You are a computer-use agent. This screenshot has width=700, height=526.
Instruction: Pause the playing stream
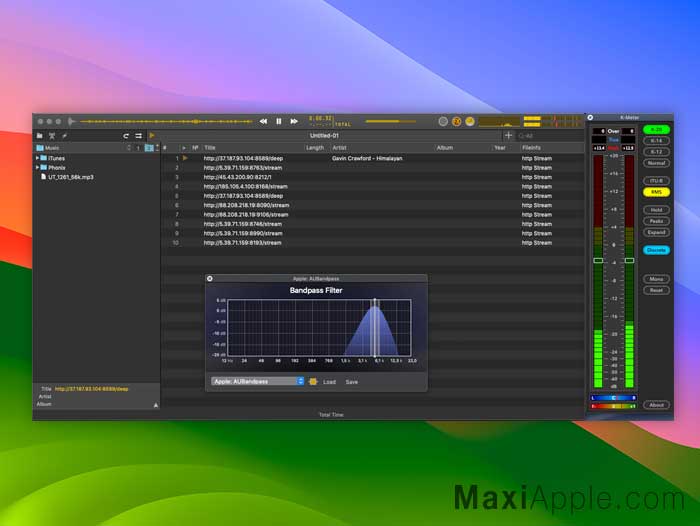point(279,121)
